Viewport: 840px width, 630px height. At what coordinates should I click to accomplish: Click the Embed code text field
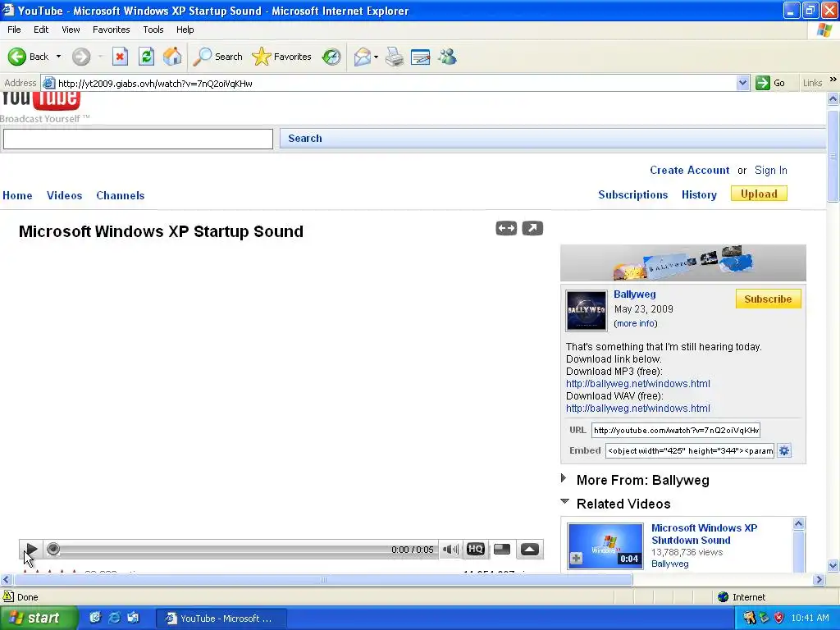pos(690,450)
